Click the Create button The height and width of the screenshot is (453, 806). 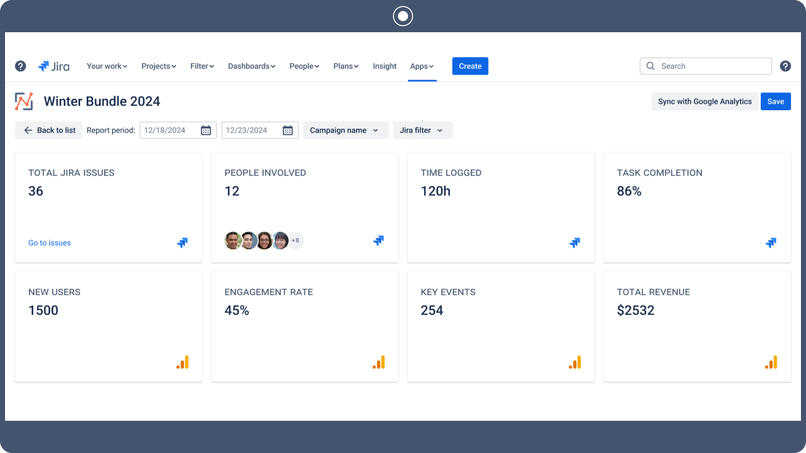pyautogui.click(x=470, y=66)
